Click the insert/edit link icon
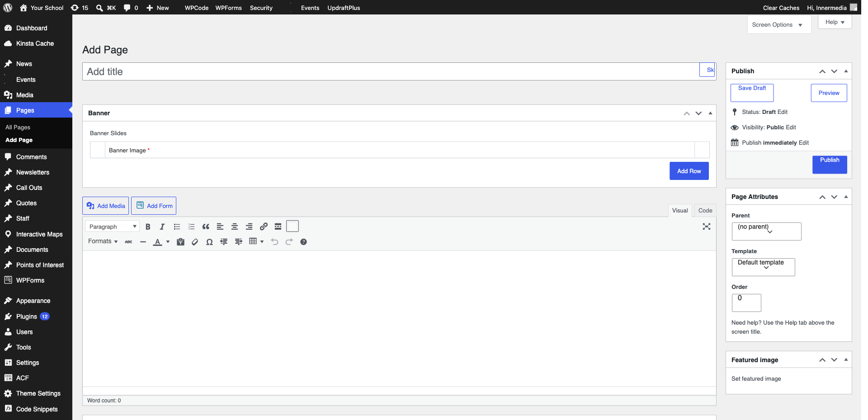The width and height of the screenshot is (868, 420). coord(264,227)
